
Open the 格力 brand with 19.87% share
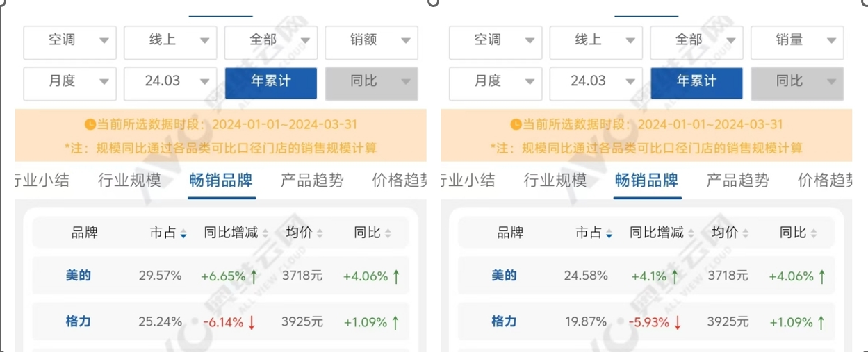tap(505, 321)
